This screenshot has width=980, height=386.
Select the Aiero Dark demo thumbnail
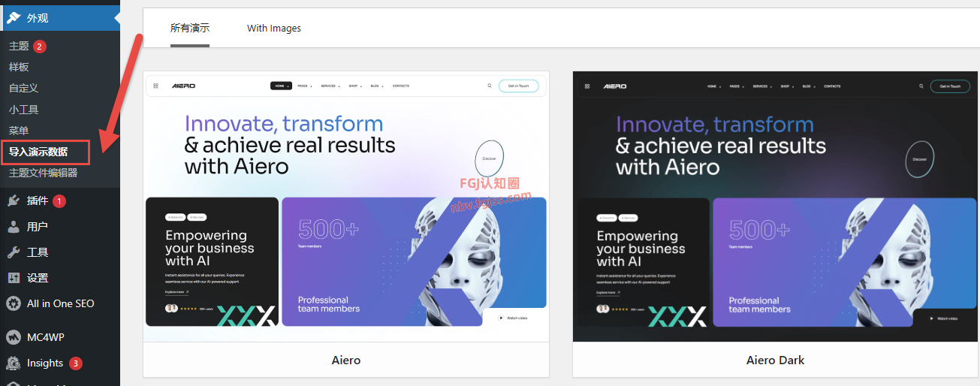point(776,207)
